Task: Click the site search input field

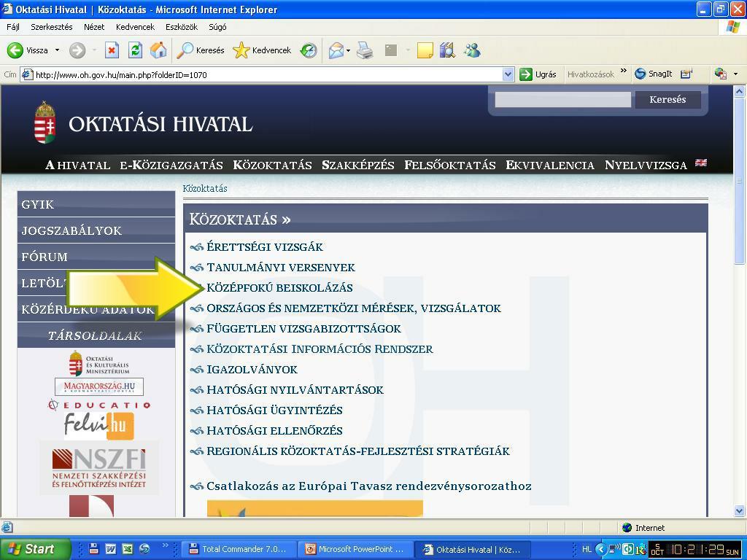Action: pyautogui.click(x=562, y=99)
